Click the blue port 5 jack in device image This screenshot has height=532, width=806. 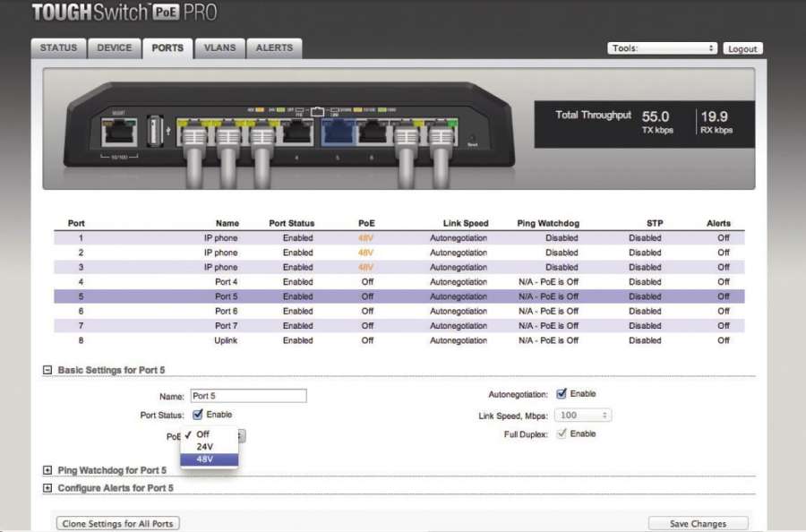click(338, 133)
